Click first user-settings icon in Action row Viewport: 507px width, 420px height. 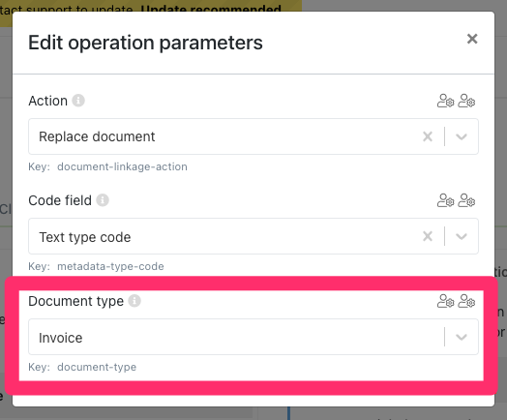[446, 101]
